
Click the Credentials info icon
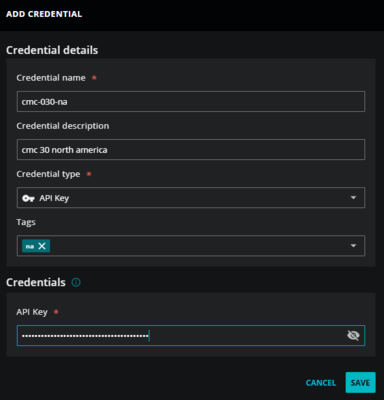(x=76, y=283)
